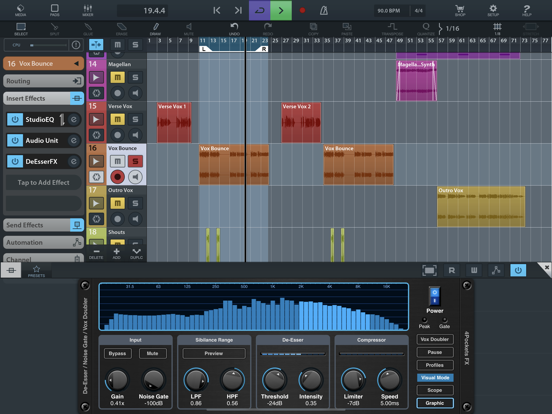The width and height of the screenshot is (552, 414).
Task: Select the Scope display option
Action: (435, 390)
